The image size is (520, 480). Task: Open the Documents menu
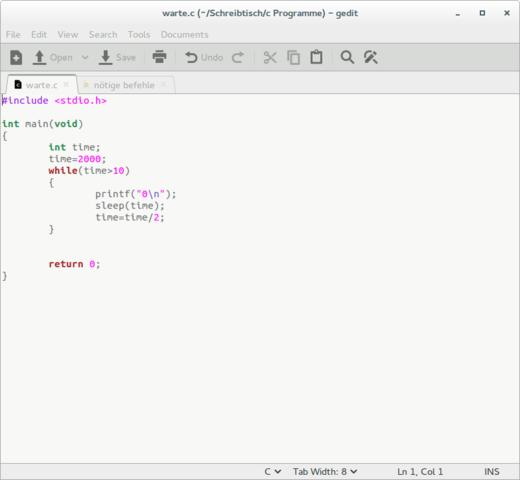(x=184, y=35)
